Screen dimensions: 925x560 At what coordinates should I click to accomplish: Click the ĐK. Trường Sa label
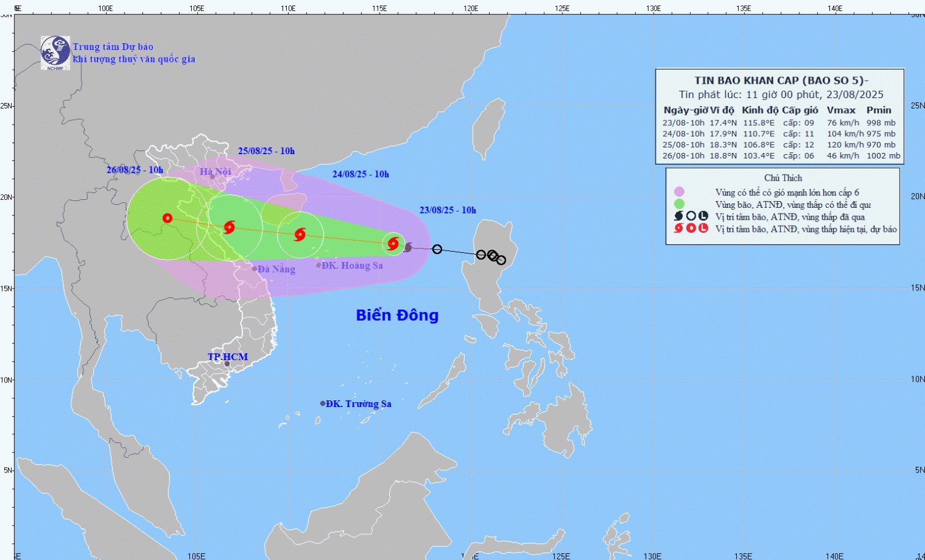point(358,404)
